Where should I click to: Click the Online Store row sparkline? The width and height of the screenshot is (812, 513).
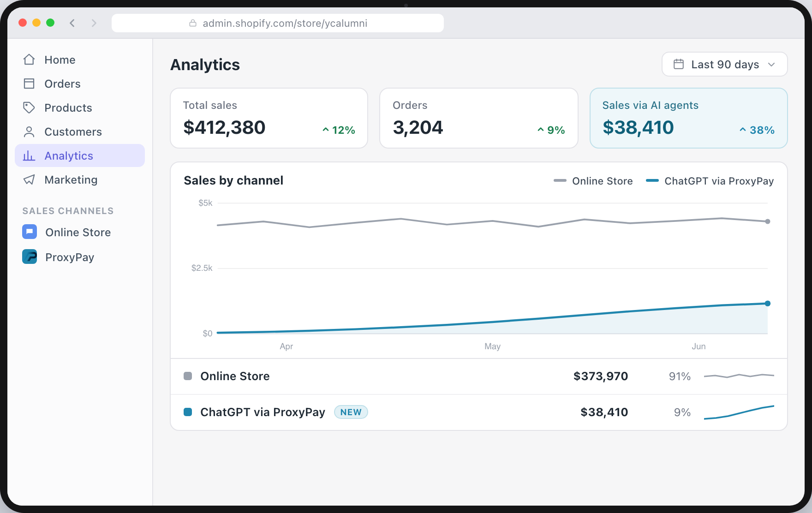739,376
